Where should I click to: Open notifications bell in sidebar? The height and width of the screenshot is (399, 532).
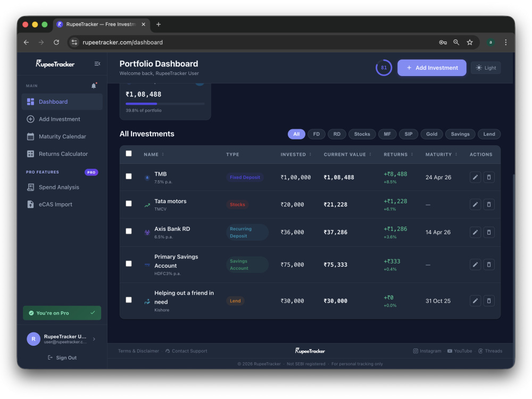click(94, 86)
